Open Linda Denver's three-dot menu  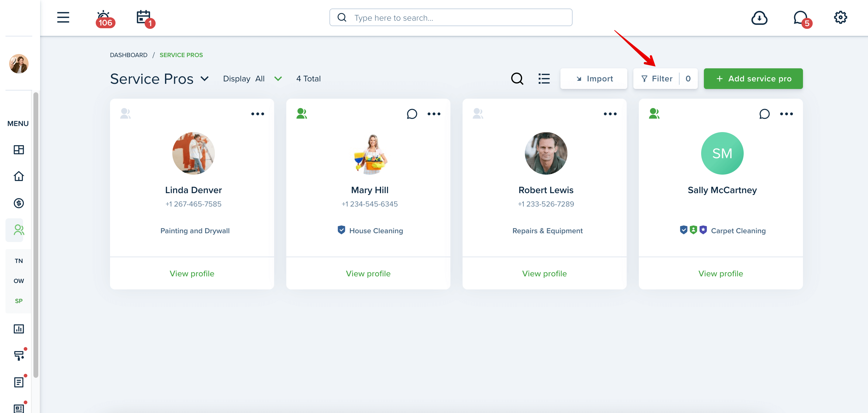[257, 114]
